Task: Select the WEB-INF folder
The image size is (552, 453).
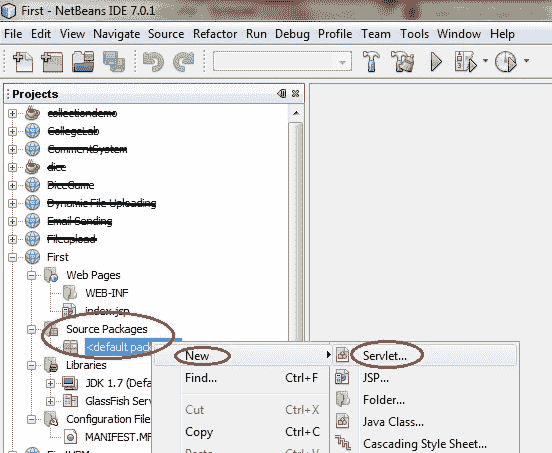Action: click(x=107, y=293)
